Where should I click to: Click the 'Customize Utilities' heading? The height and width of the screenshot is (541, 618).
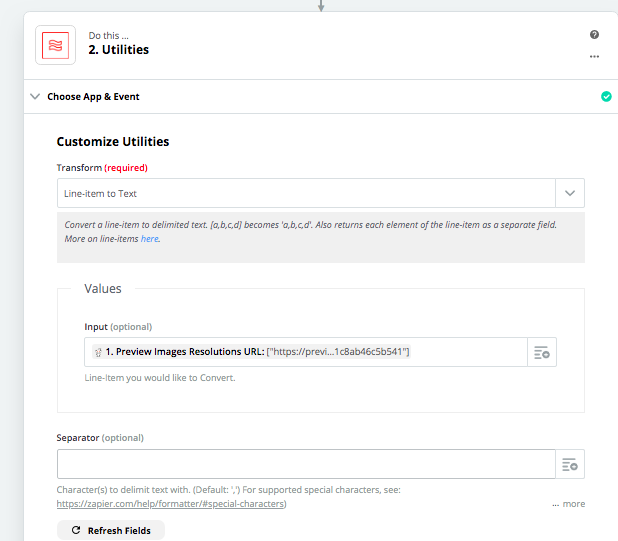pyautogui.click(x=113, y=141)
